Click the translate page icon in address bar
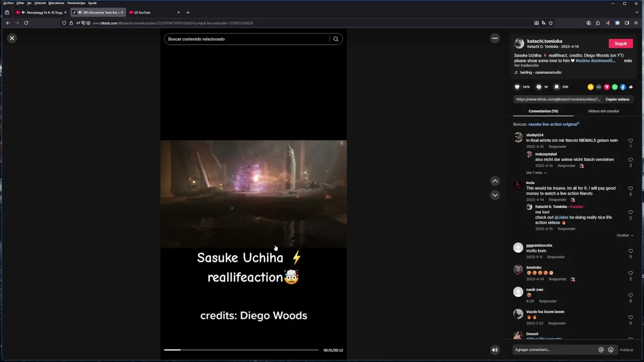644x362 pixels. [x=543, y=23]
